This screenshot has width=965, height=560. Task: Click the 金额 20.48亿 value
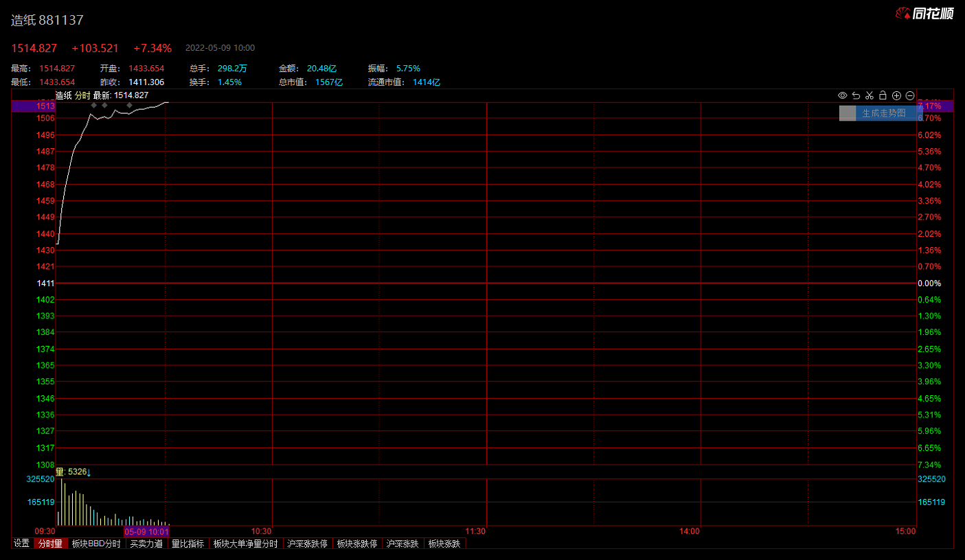pos(321,69)
